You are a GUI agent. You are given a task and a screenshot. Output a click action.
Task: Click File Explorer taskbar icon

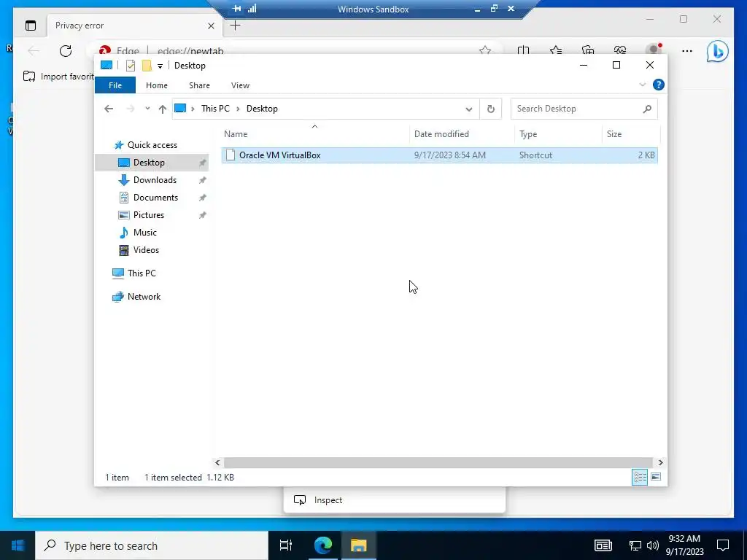(x=358, y=545)
